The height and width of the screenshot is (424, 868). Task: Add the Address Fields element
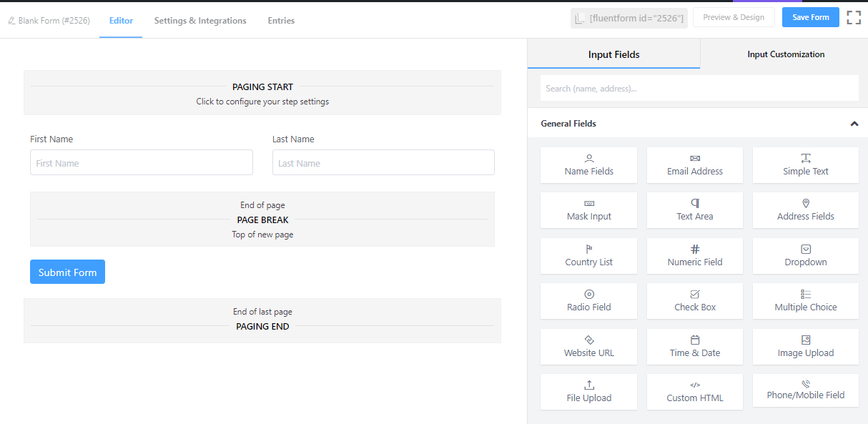(x=805, y=210)
